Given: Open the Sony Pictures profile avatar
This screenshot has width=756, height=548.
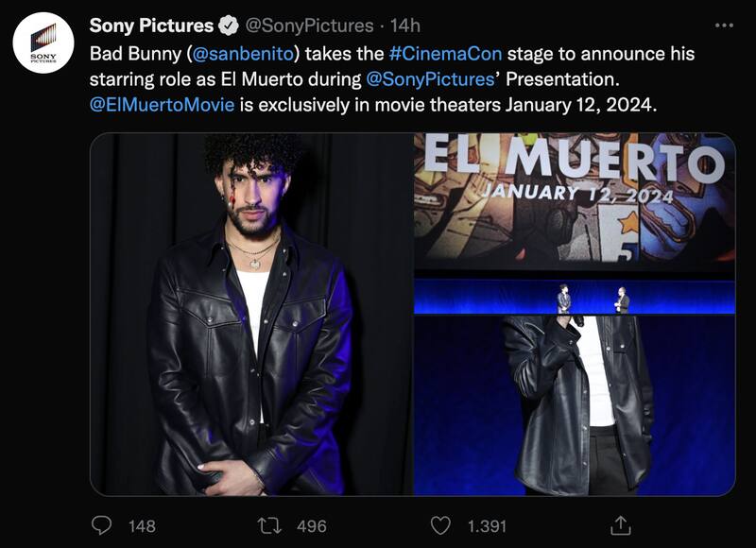Looking at the screenshot, I should pos(43,43).
